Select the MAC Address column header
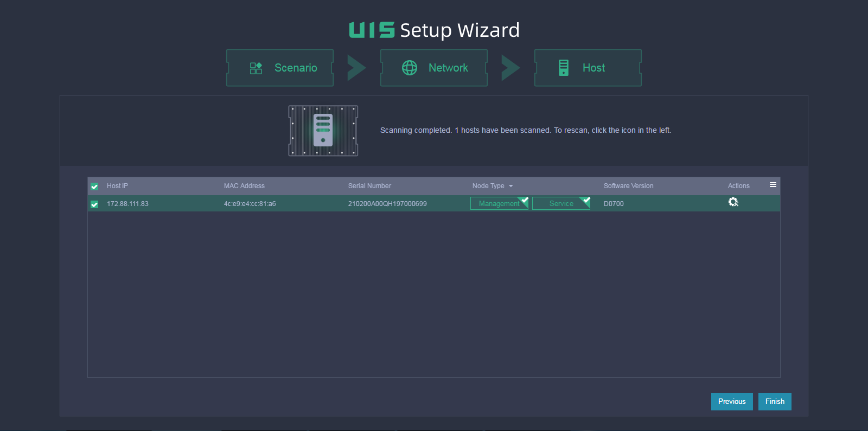 coord(244,186)
